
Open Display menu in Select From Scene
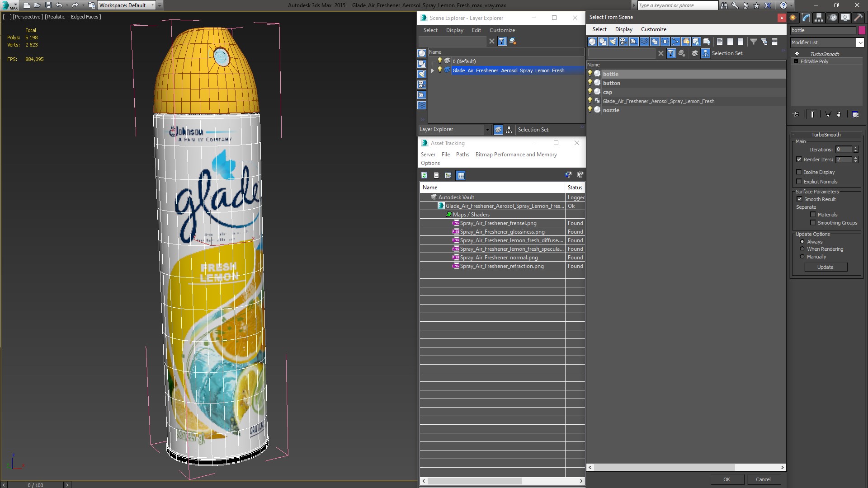coord(624,29)
